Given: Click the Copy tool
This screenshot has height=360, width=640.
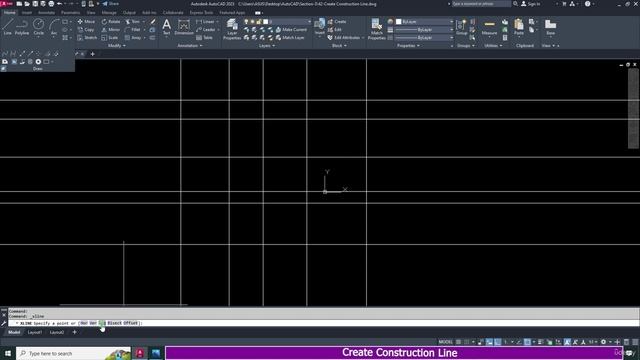Looking at the screenshot, I should click(86, 30).
